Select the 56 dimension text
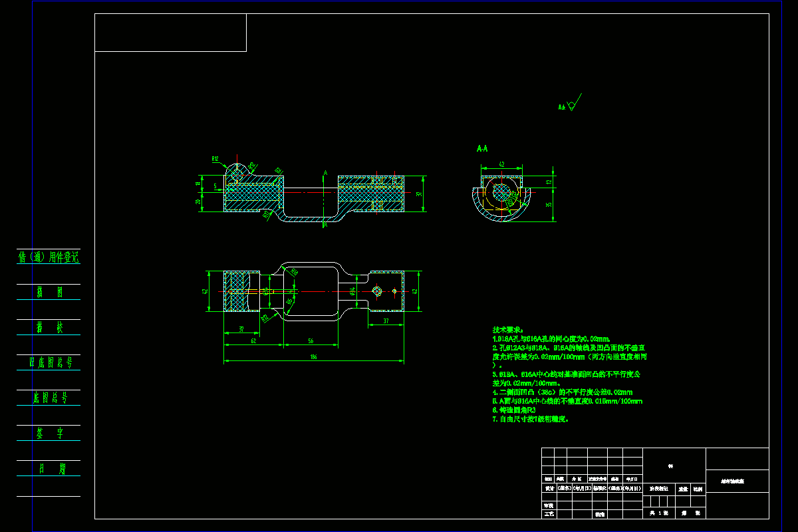This screenshot has height=532, width=798. point(311,341)
